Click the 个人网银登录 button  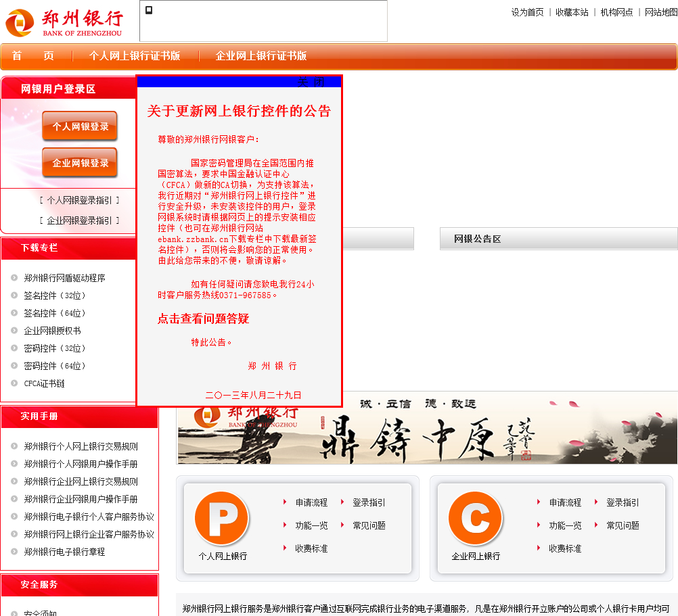[80, 126]
